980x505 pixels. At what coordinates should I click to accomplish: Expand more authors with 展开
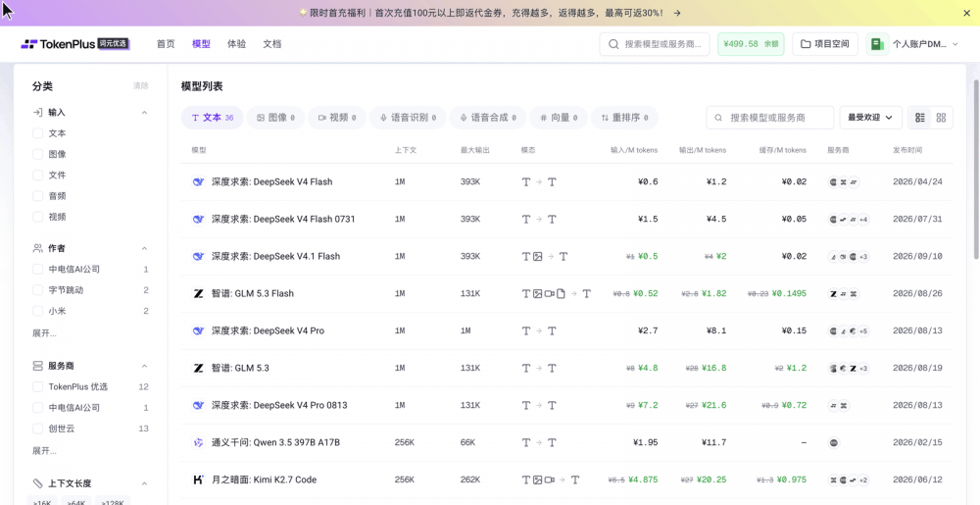[x=44, y=333]
